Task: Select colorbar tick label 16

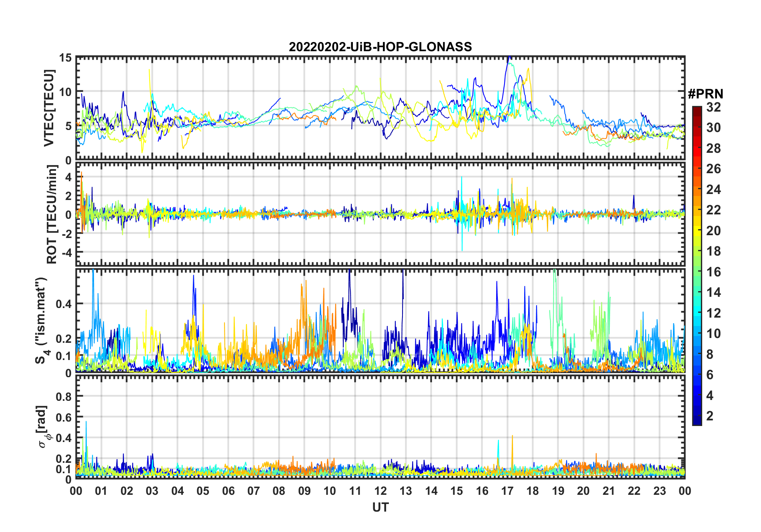Action: click(x=713, y=272)
